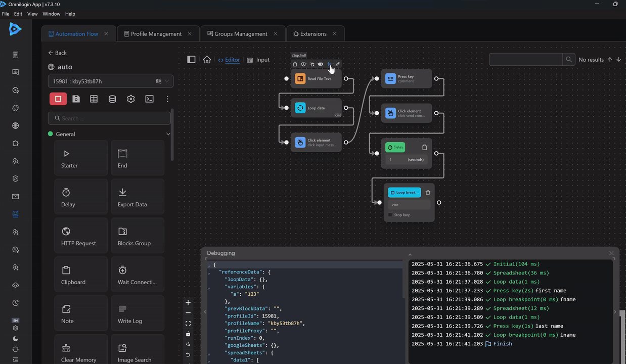The width and height of the screenshot is (626, 364).
Task: Add the HTTP Request block
Action: click(x=81, y=236)
